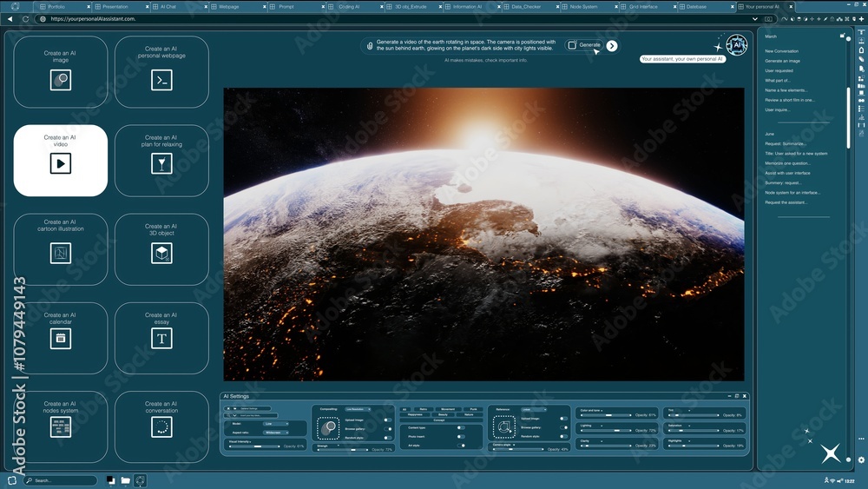Image resolution: width=868 pixels, height=489 pixels.
Task: Click the Concept button
Action: pos(439,420)
